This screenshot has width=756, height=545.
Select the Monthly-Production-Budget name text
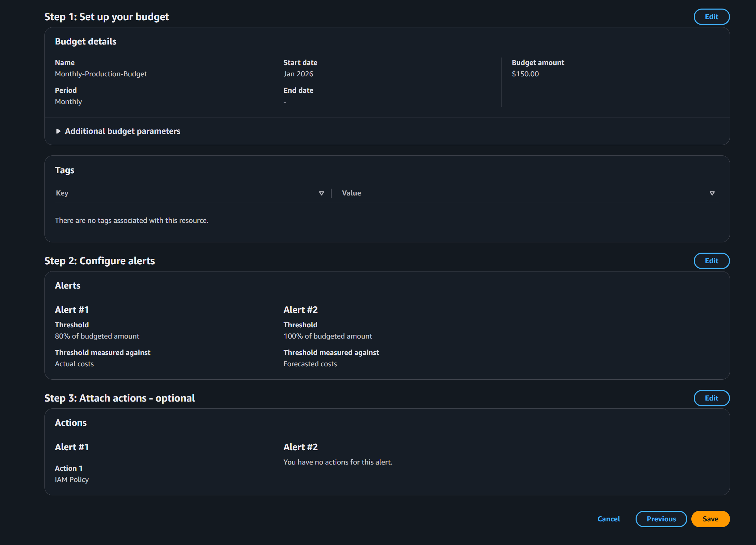(x=101, y=74)
